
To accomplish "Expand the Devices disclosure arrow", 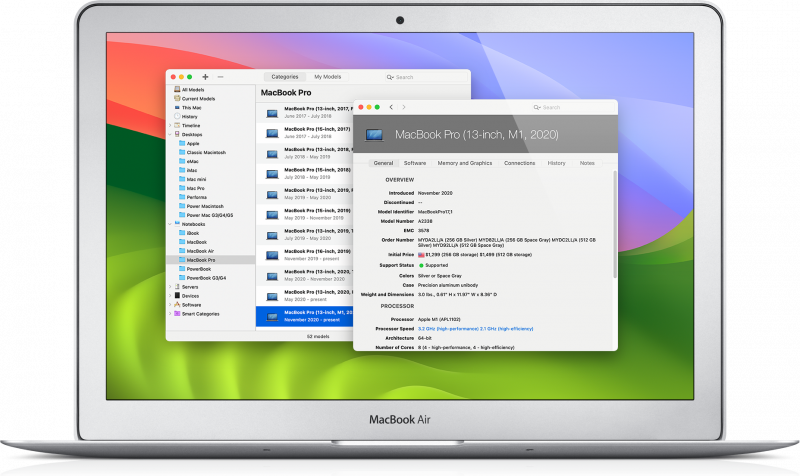I will [x=170, y=296].
